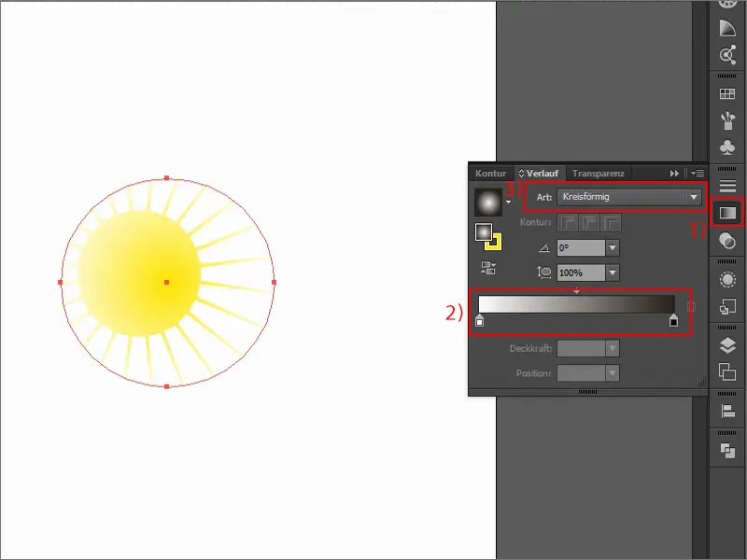Click the right anchor point of circle
The image size is (747, 560).
click(274, 283)
